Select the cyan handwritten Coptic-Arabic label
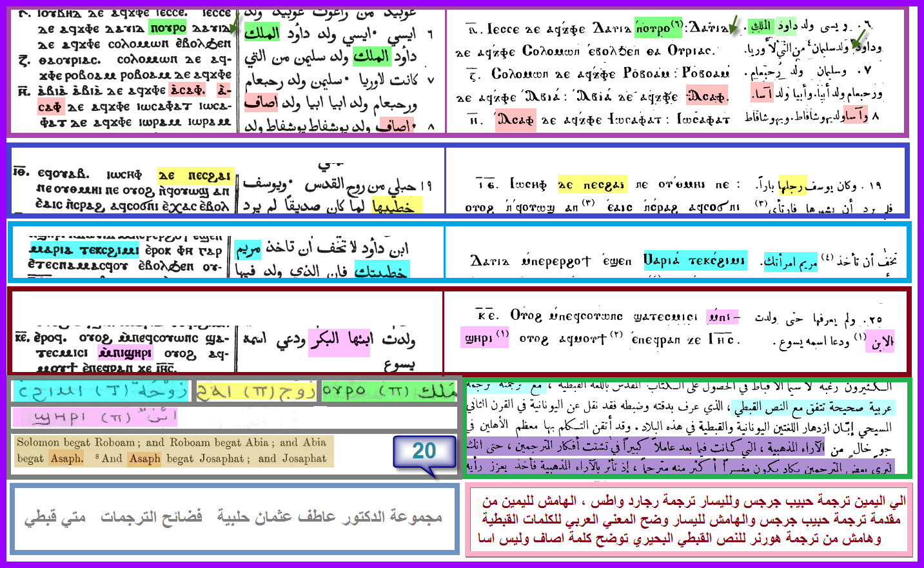 pyautogui.click(x=101, y=391)
